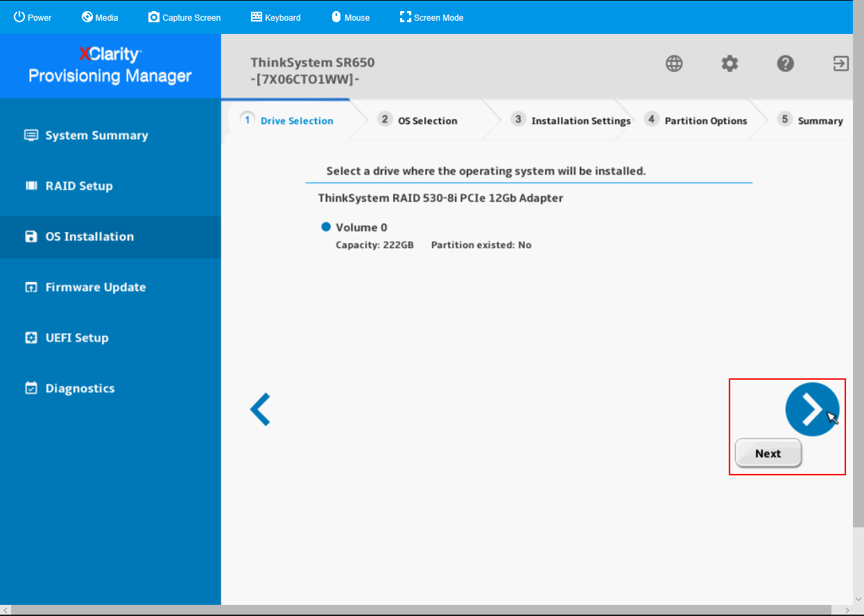Select the Volume 0 radio button
864x616 pixels.
[x=327, y=227]
